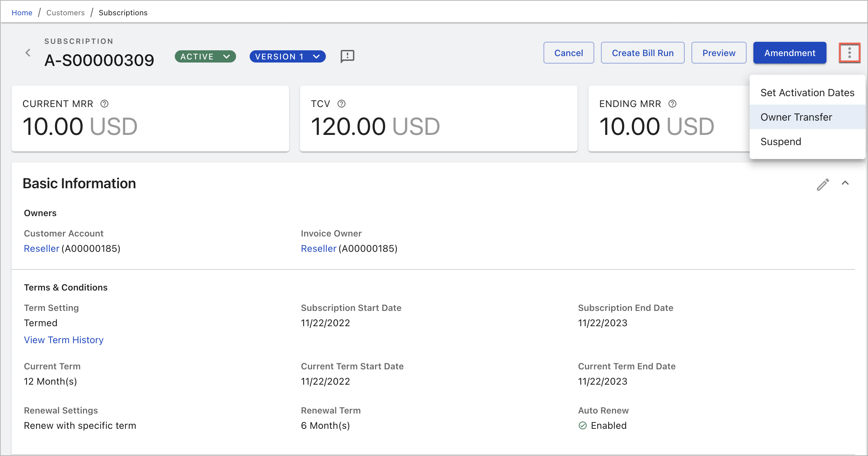Edit Basic Information with pencil icon

coord(823,184)
